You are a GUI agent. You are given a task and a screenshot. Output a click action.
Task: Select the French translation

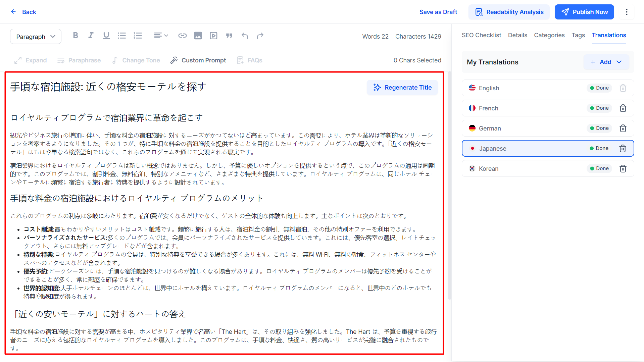(x=548, y=108)
